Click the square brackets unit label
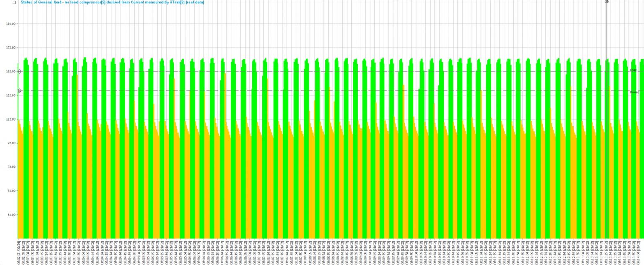 (14, 3)
